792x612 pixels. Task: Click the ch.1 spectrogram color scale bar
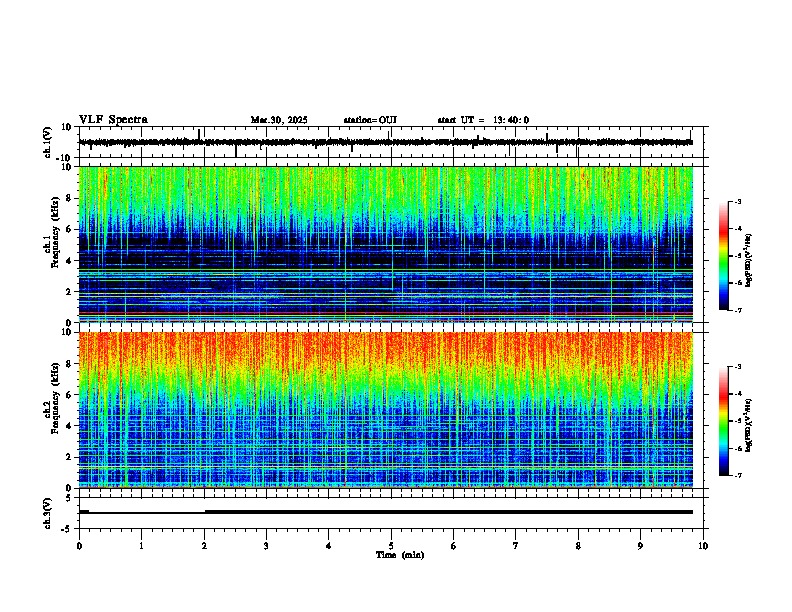pos(724,256)
